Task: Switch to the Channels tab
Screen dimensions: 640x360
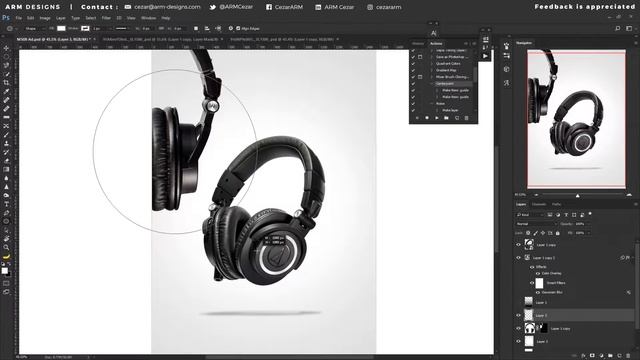Action: 539,204
